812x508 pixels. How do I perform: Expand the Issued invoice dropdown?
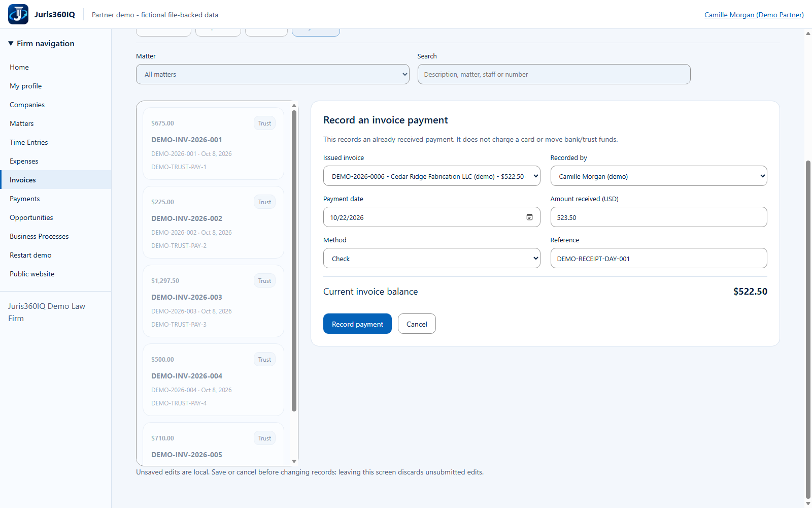(x=431, y=176)
